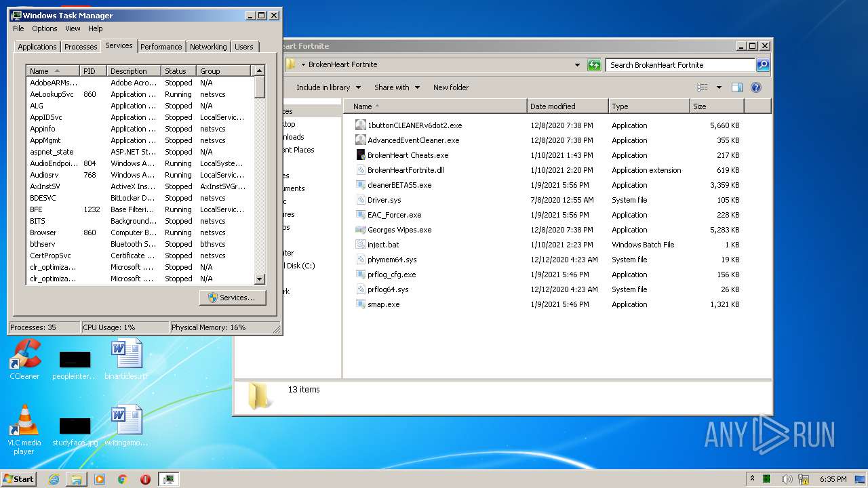868x488 pixels.
Task: Sort services by PID column
Action: click(94, 71)
